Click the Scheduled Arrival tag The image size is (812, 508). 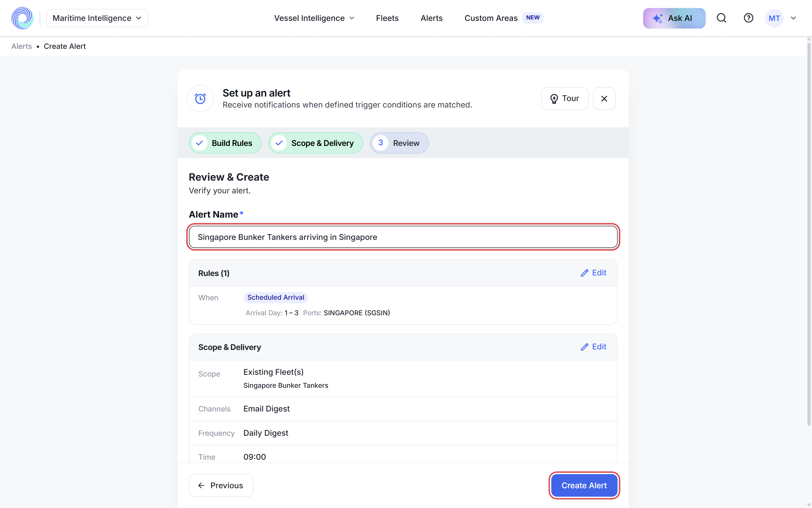[275, 297]
